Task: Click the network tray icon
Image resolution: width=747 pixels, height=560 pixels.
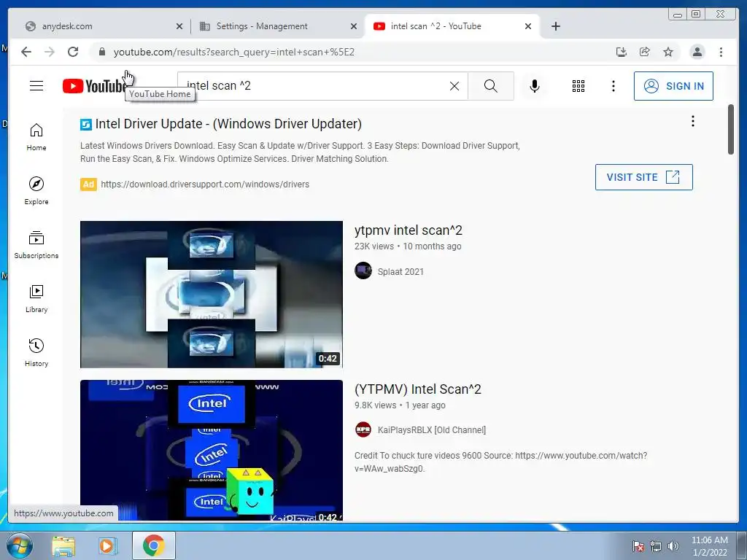Action: (x=656, y=546)
